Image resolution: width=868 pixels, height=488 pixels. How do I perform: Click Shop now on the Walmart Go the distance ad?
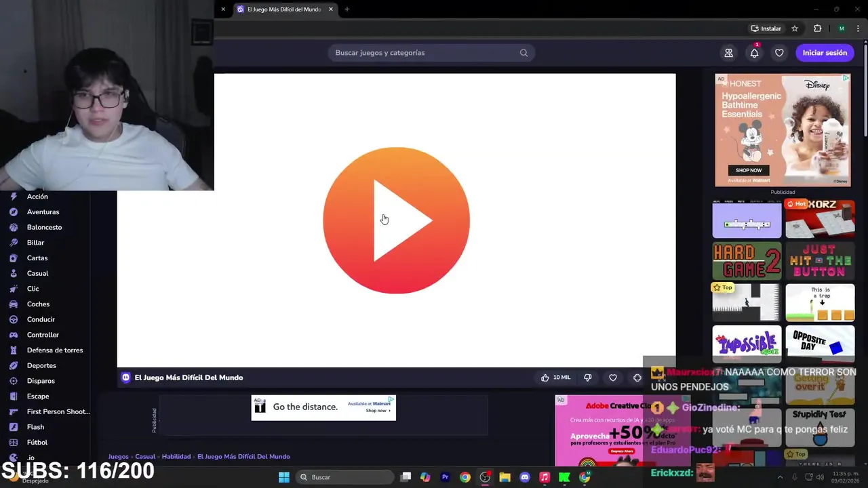[x=378, y=411]
